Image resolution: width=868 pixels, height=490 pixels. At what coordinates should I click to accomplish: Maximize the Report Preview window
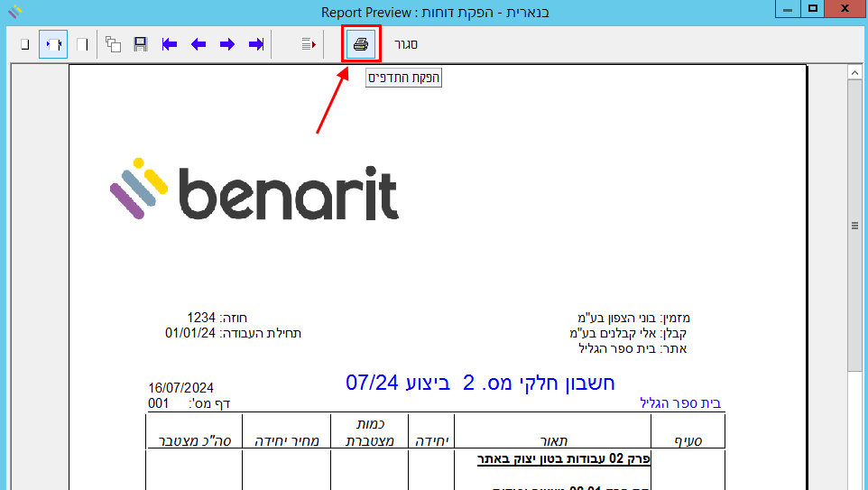813,9
